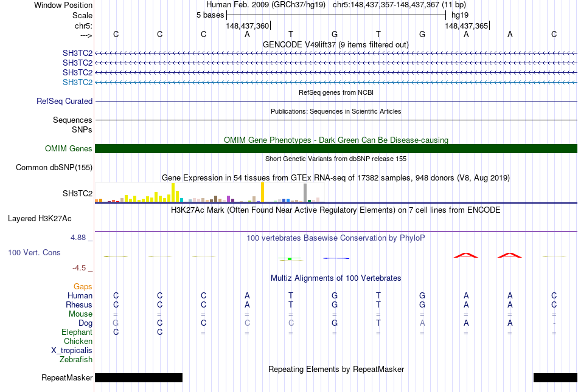Click the ---> sequence direction label
Screen dimensions: 578x392
(86, 35)
